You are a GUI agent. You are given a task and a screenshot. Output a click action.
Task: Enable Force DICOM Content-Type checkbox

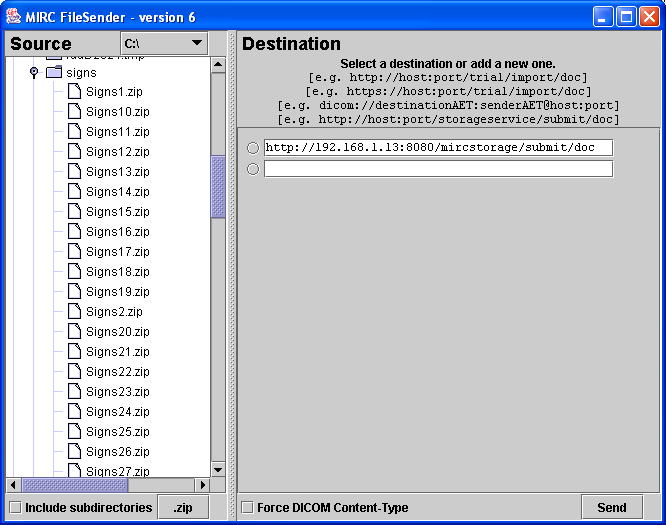coord(247,507)
